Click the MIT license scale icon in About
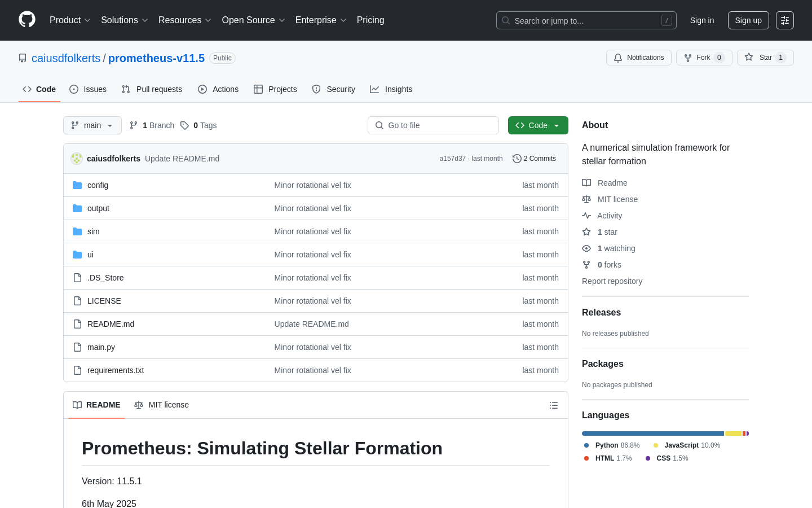The width and height of the screenshot is (812, 508). point(586,199)
